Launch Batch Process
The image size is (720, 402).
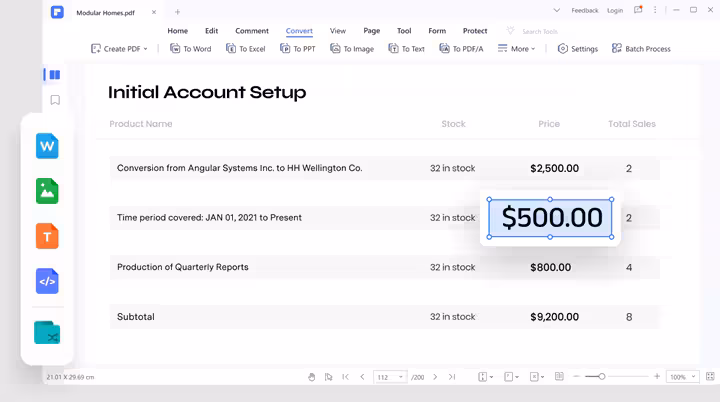pyautogui.click(x=641, y=49)
